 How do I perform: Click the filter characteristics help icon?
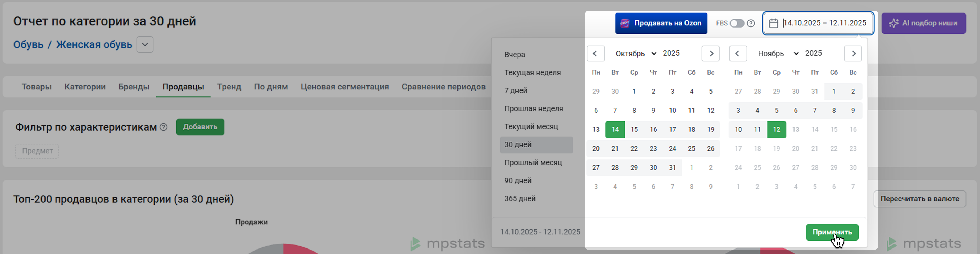tap(164, 127)
